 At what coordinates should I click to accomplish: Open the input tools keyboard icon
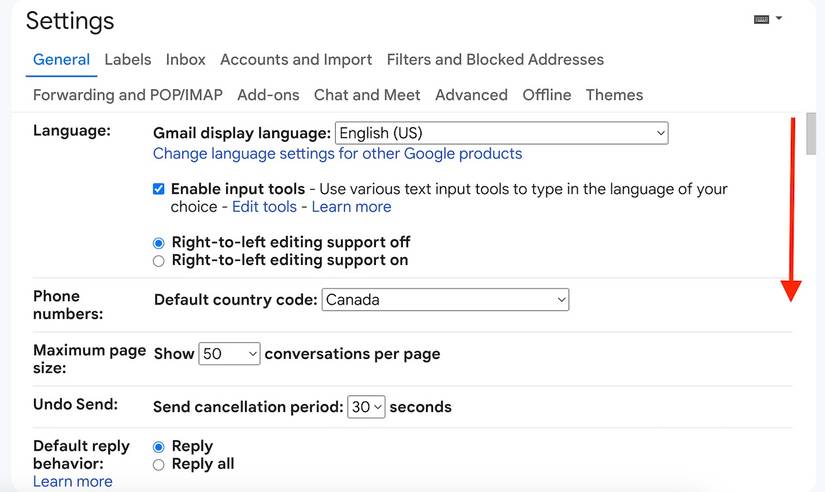[761, 19]
